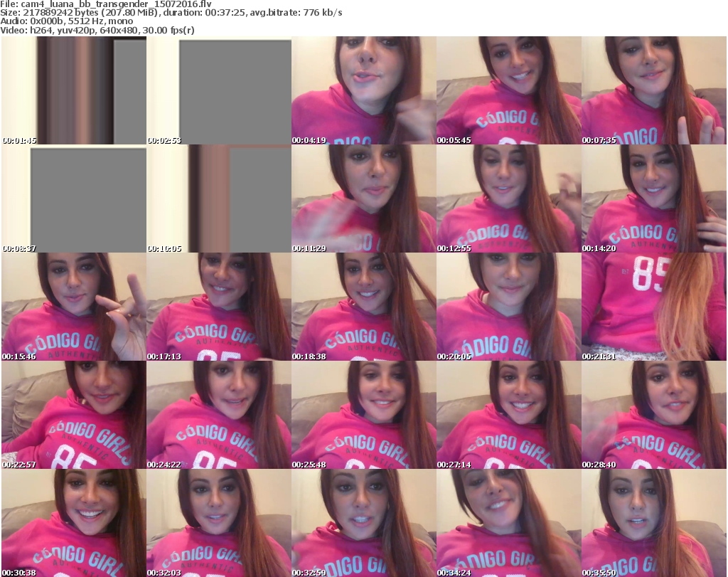Click the gray frame at 00:08:37
Screen dimensions: 728x577
[x=74, y=198]
